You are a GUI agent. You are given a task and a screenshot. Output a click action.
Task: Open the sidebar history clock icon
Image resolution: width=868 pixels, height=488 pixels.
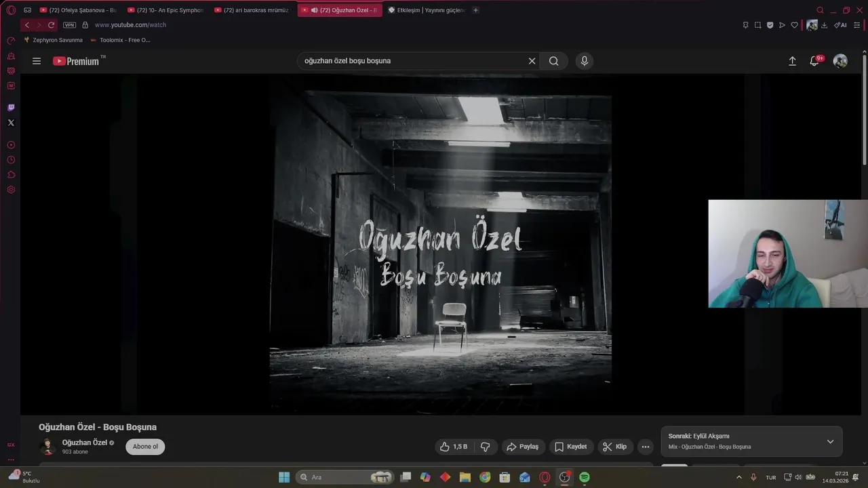click(11, 160)
